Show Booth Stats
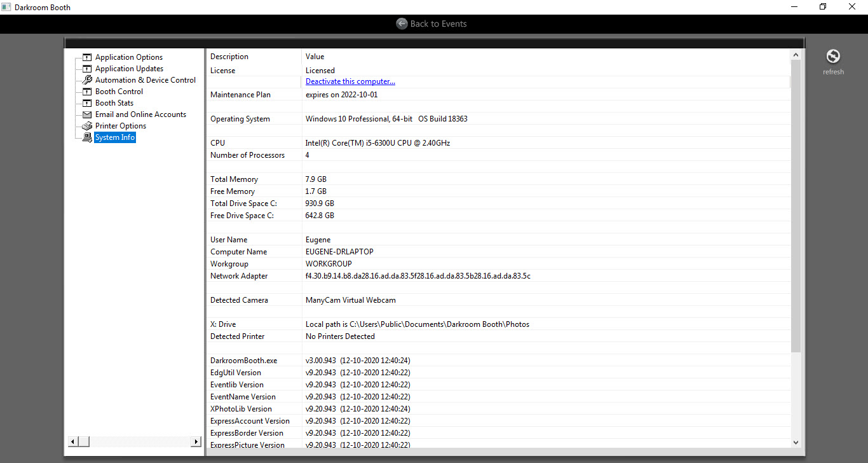 coord(114,103)
